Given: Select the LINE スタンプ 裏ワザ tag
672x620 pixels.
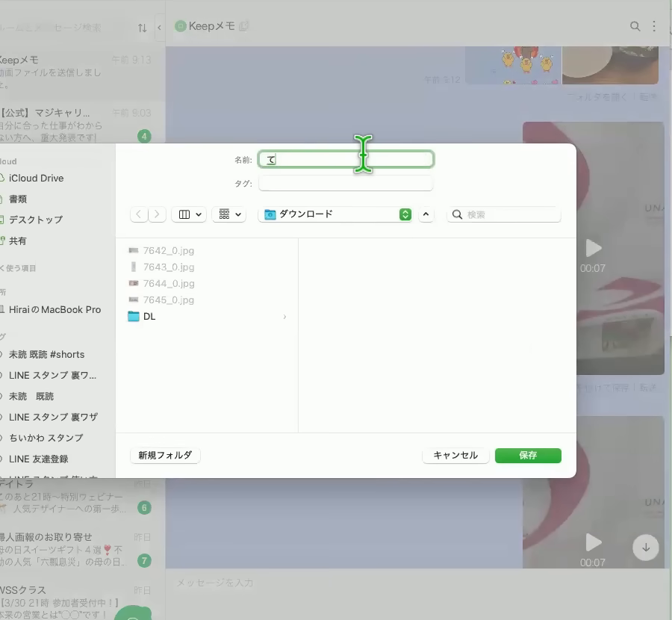Looking at the screenshot, I should tap(54, 417).
